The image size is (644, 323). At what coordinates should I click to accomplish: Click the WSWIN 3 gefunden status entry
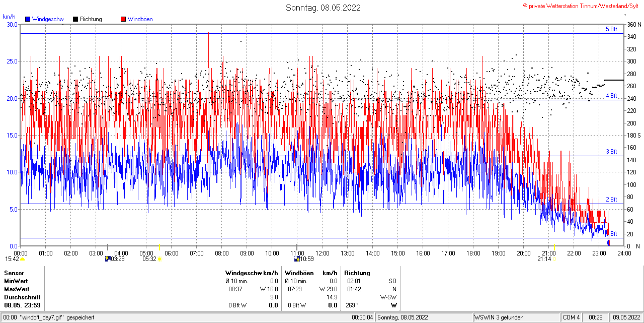[x=499, y=317]
